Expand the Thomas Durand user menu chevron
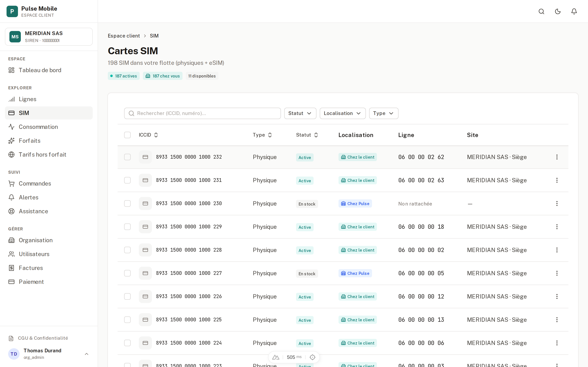This screenshot has width=588, height=367. (87, 354)
